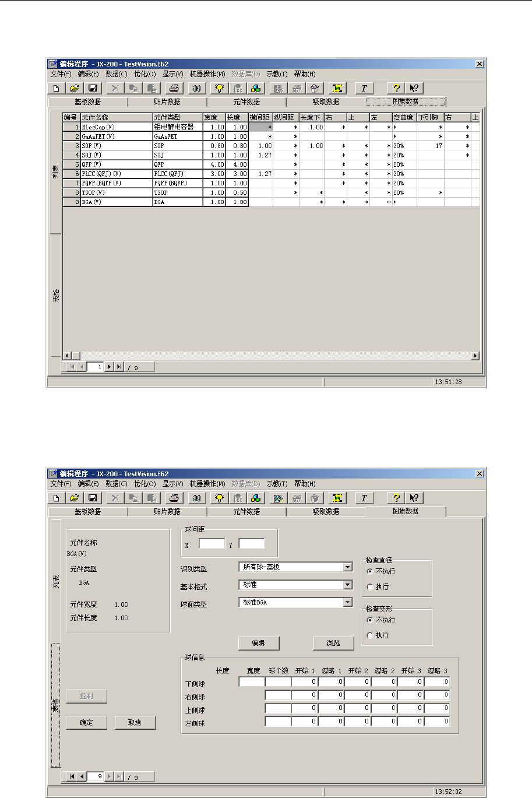This screenshot has height=798, width=532.
Task: Open 基本格式 dropdown showing 标准
Action: click(348, 585)
